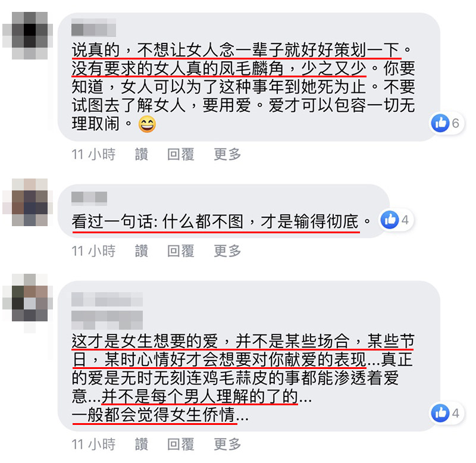The image size is (476, 463).
Task: Open 更多 options under second comment
Action: point(227,251)
